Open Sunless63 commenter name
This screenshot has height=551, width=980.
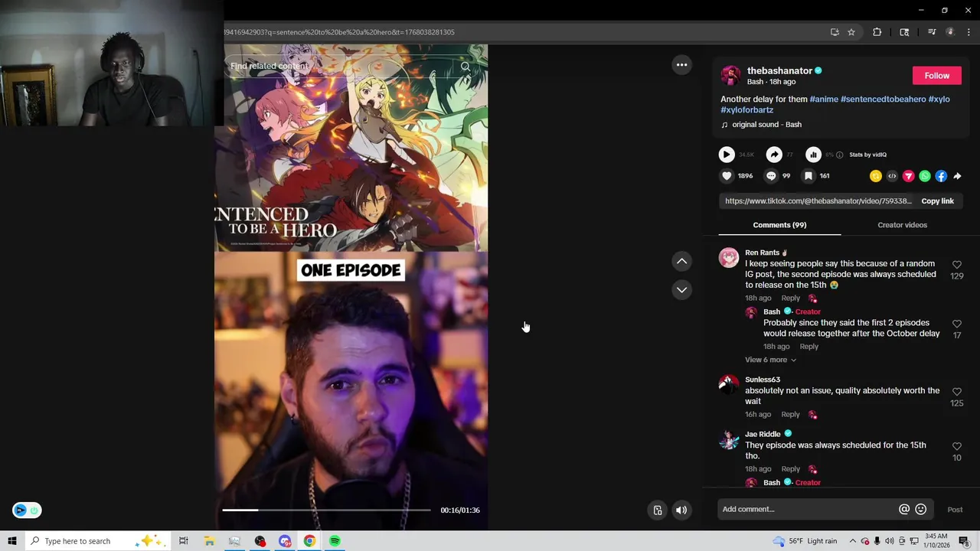pyautogui.click(x=763, y=380)
